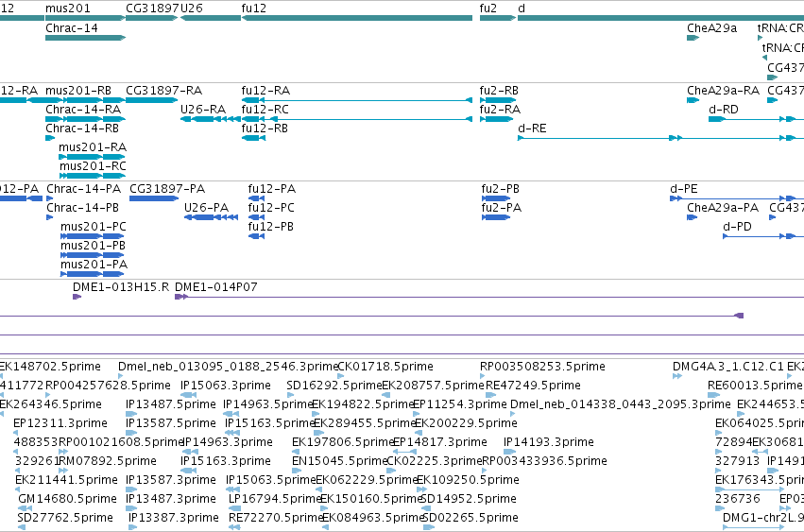Screen dimensions: 804x532
Task: Click the DME1-013H15.R feature label
Action: (x=121, y=287)
